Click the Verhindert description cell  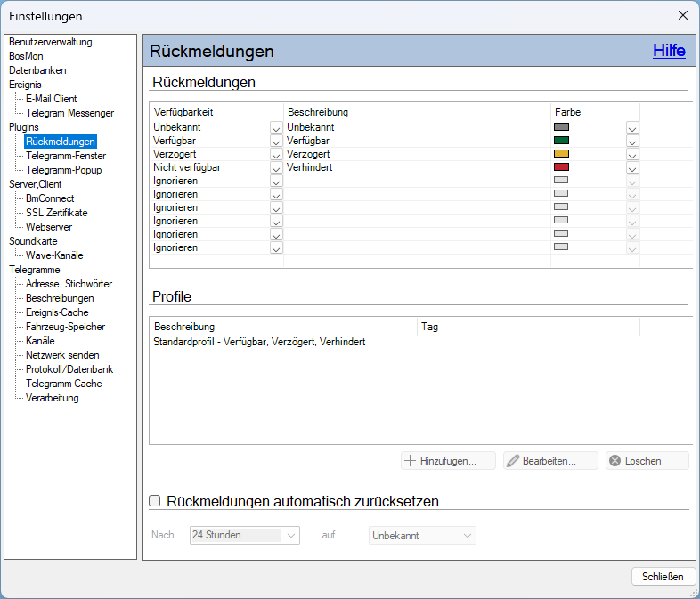click(x=418, y=167)
